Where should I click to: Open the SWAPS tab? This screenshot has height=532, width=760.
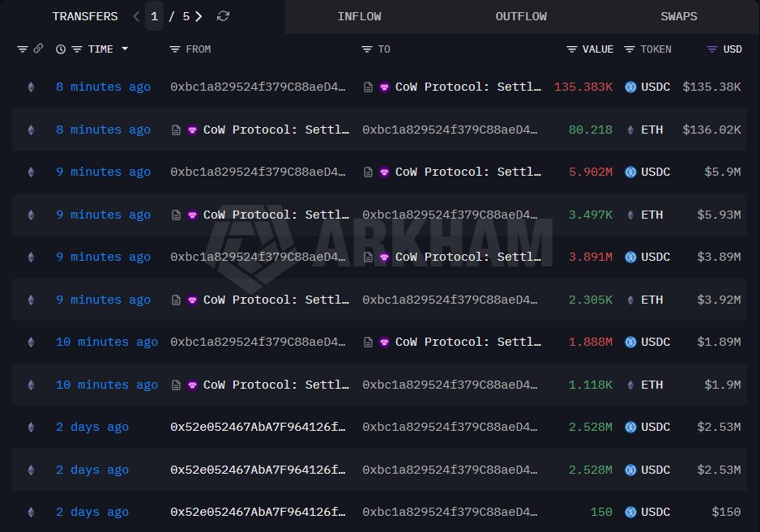click(x=679, y=16)
